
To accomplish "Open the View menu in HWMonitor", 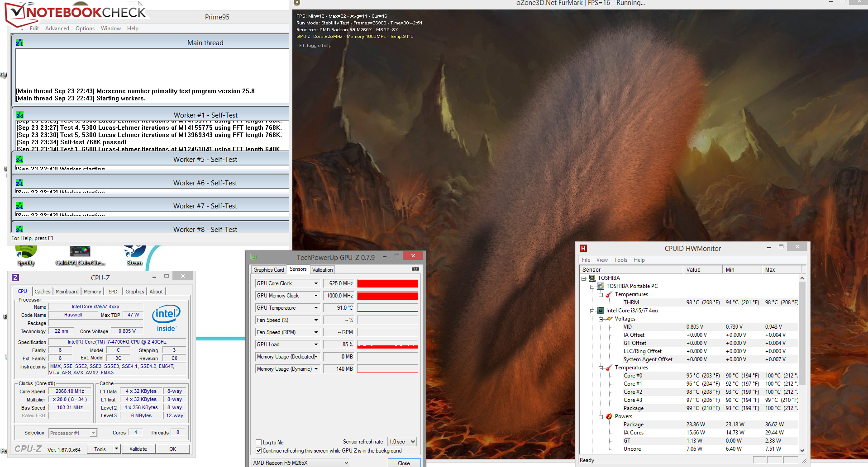I will 602,260.
